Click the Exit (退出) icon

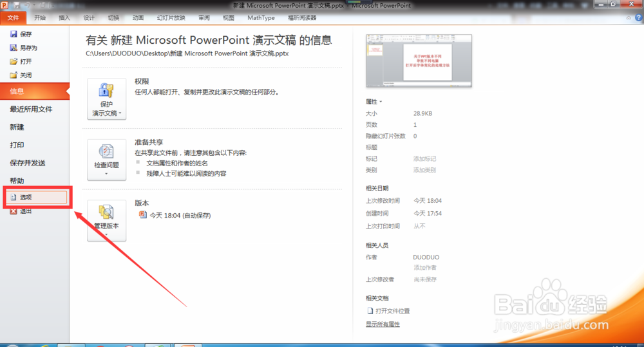point(14,211)
